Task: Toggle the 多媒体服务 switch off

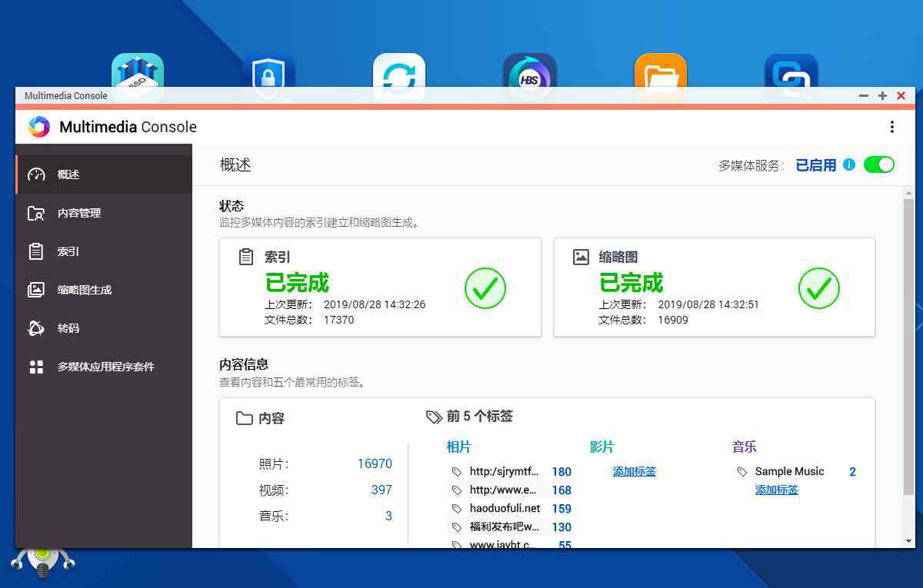Action: coord(878,164)
